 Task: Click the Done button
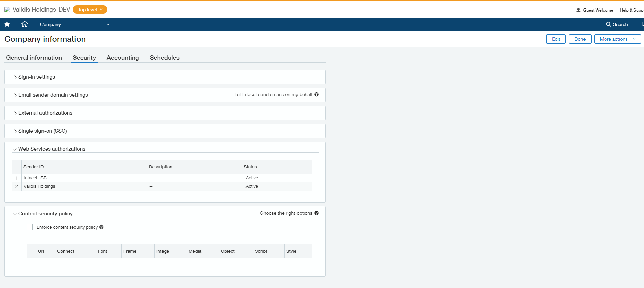(x=580, y=39)
